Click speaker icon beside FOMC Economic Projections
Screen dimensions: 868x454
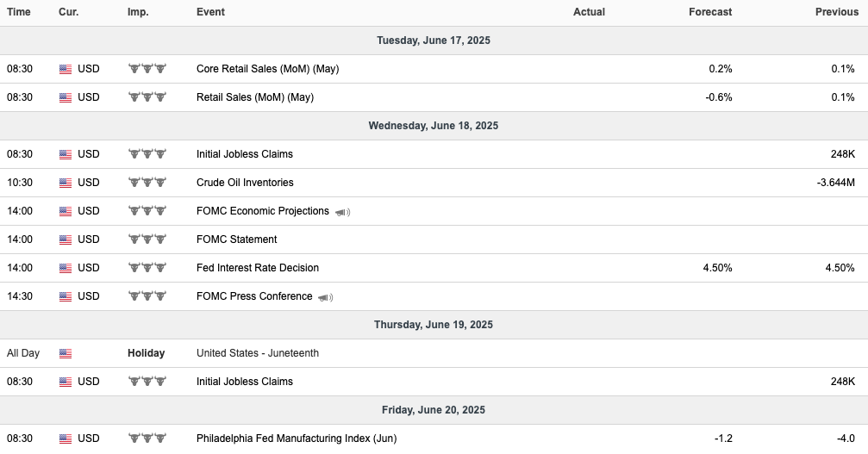pyautogui.click(x=343, y=212)
